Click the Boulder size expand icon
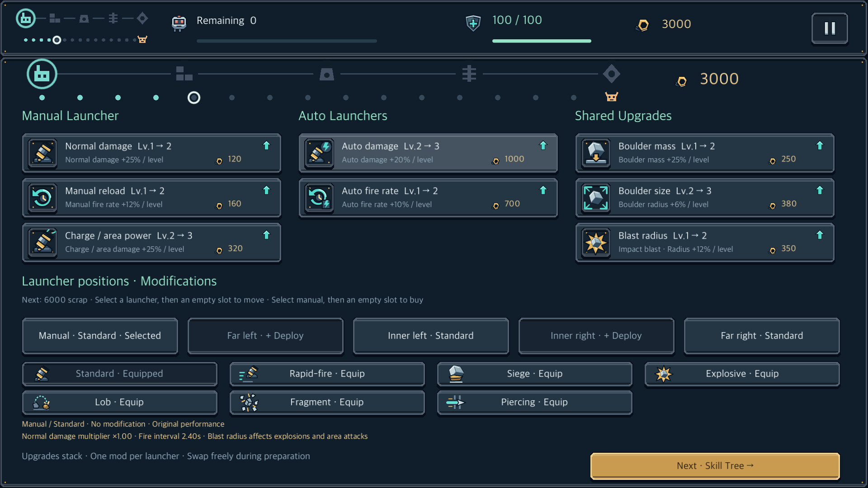868x488 pixels. (x=596, y=197)
